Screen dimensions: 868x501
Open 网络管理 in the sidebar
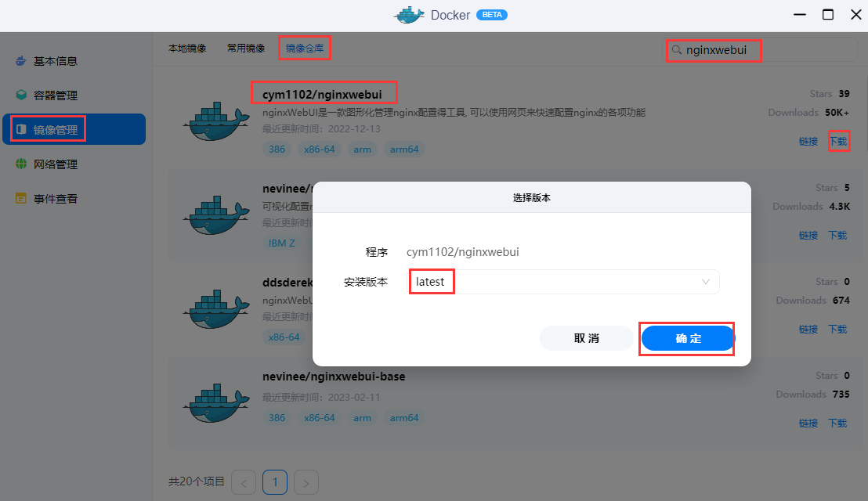pos(74,164)
